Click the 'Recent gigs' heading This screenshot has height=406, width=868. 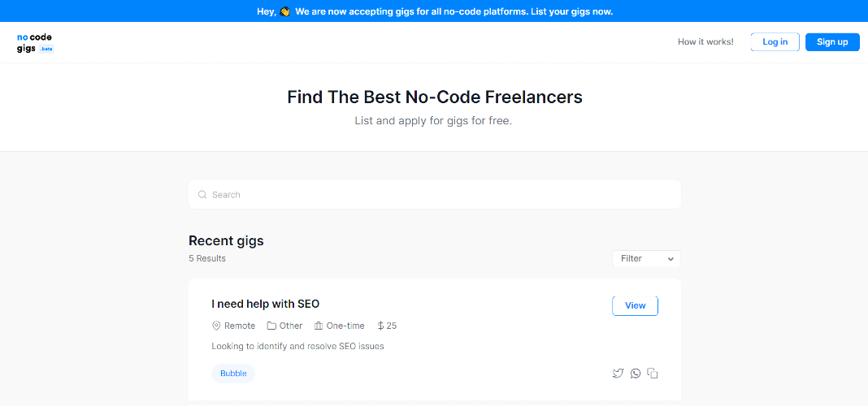click(x=226, y=240)
